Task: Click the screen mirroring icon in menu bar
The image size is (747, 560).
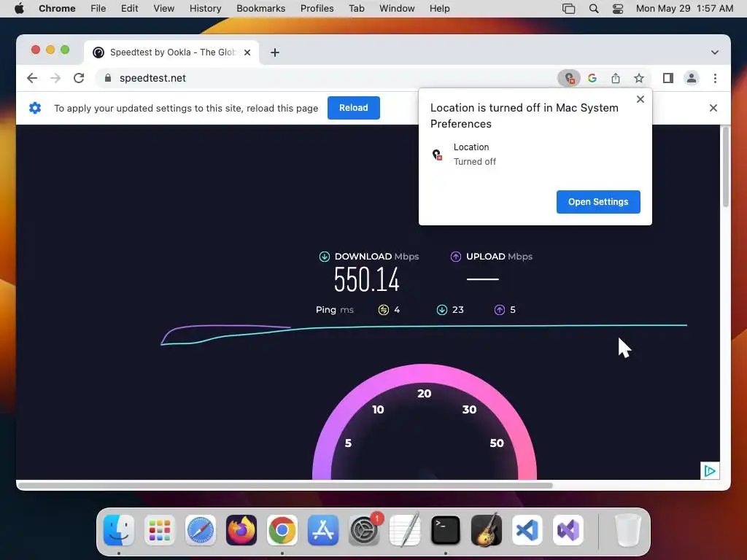Action: point(568,9)
